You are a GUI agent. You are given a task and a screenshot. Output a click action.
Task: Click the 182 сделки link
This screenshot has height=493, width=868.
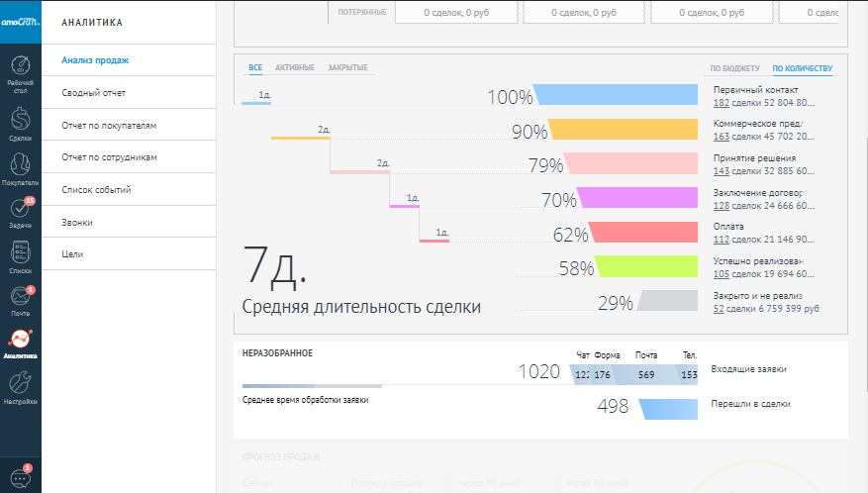point(722,103)
